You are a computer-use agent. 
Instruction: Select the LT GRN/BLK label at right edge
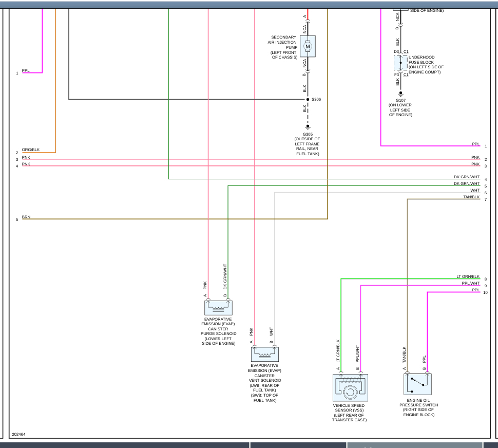tap(468, 277)
